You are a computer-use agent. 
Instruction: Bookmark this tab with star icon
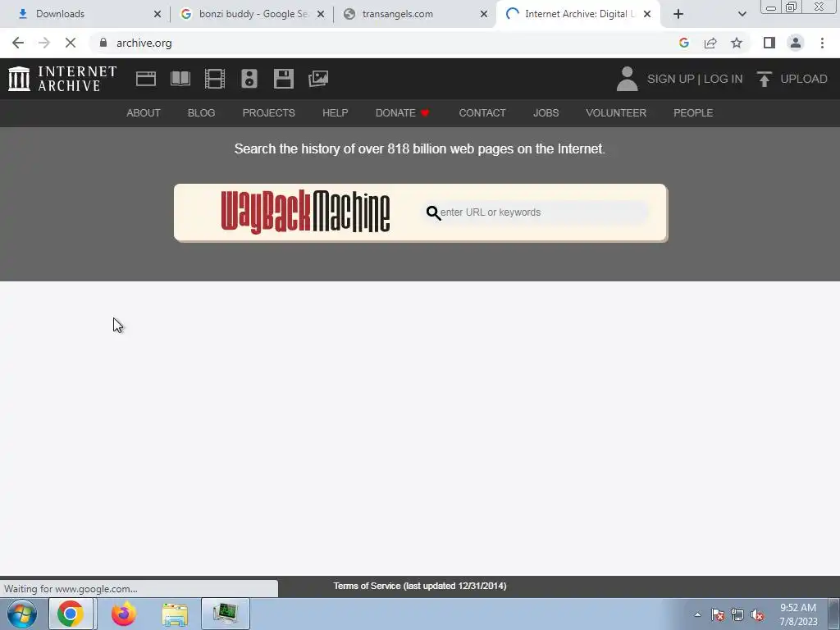pyautogui.click(x=737, y=43)
